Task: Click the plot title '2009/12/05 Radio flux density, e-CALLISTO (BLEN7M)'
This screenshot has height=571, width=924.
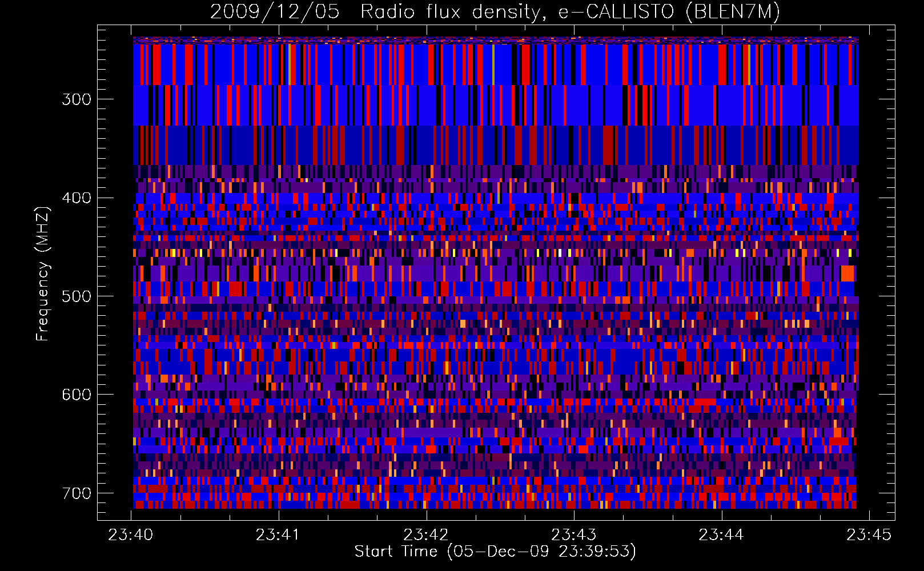Action: click(x=495, y=11)
